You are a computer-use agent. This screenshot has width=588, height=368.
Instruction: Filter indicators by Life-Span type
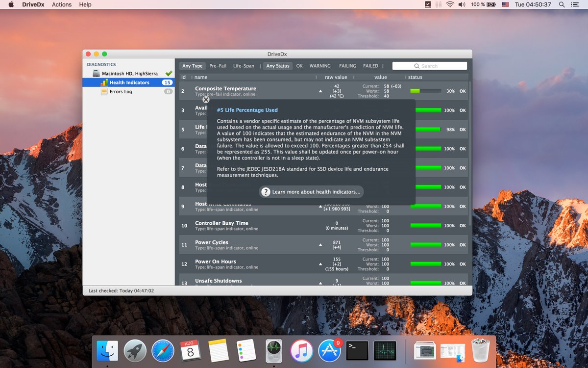coord(244,66)
